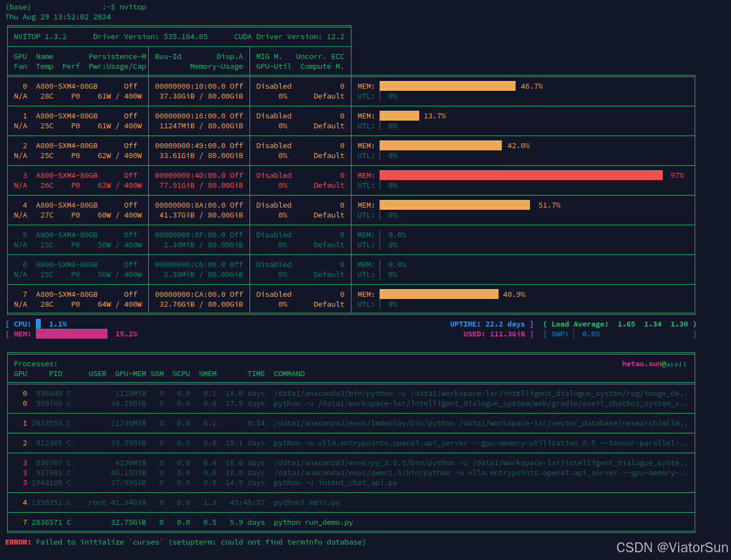
Task: Click the GPU 4 memory bar at 51.7%
Action: point(454,205)
